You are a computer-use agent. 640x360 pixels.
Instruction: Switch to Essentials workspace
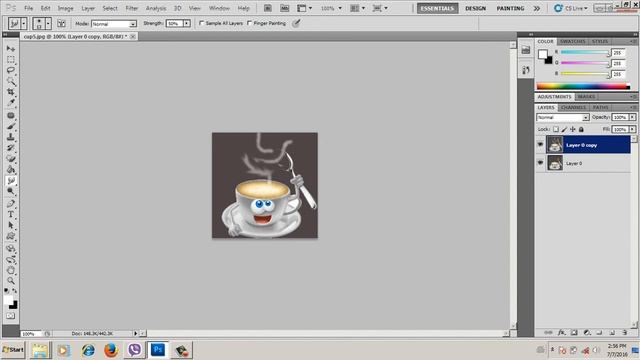(x=437, y=8)
